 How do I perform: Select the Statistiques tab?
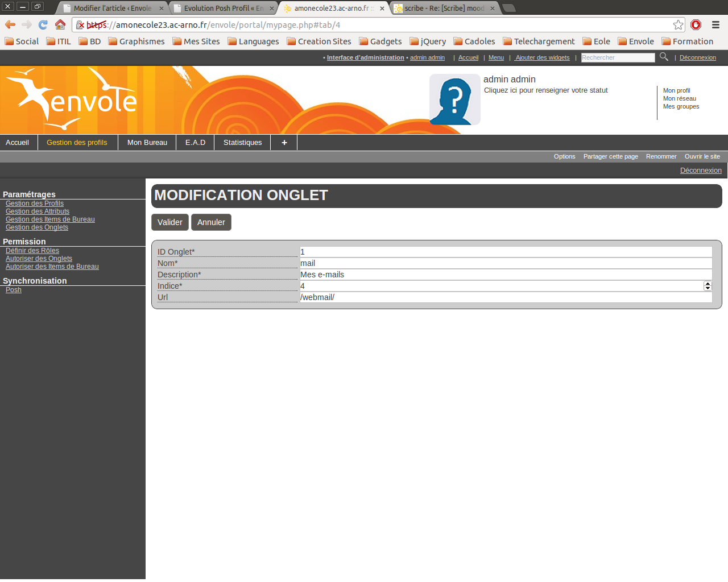tap(242, 143)
